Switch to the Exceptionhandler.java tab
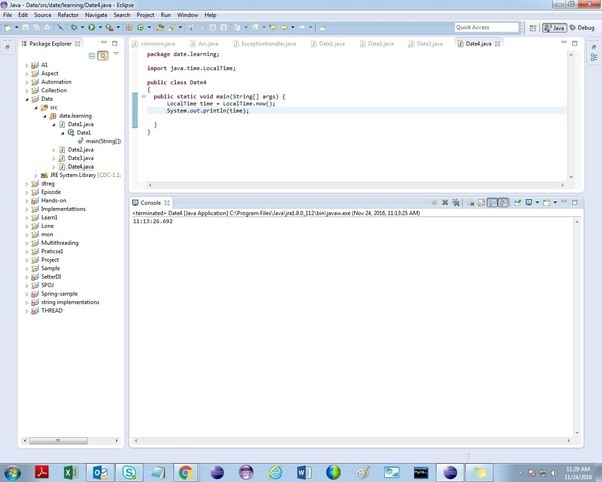This screenshot has width=602, height=482. coord(265,44)
